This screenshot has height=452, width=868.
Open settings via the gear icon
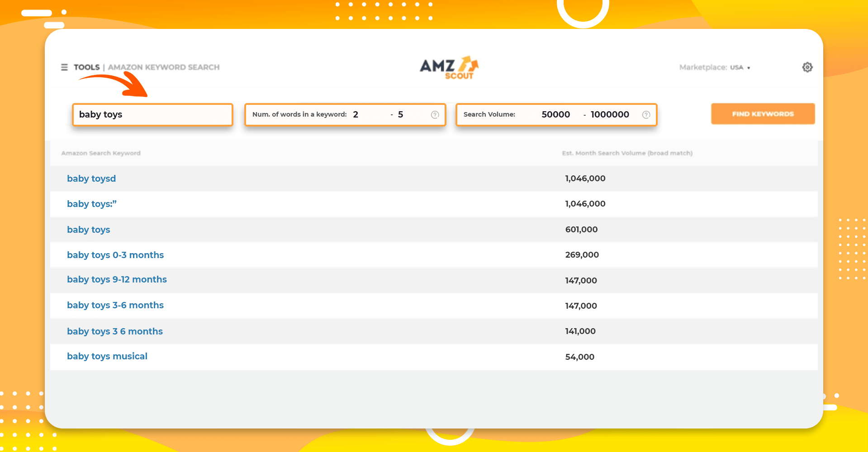807,67
